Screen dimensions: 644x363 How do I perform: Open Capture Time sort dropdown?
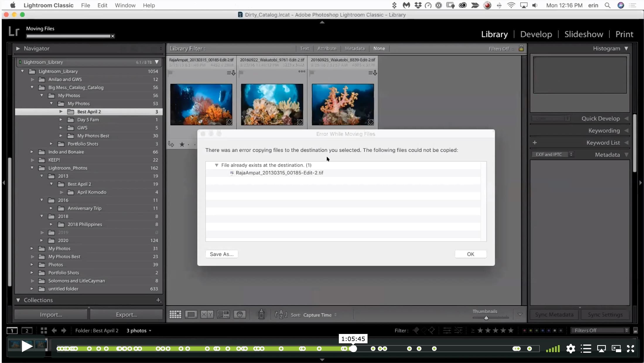pyautogui.click(x=320, y=315)
